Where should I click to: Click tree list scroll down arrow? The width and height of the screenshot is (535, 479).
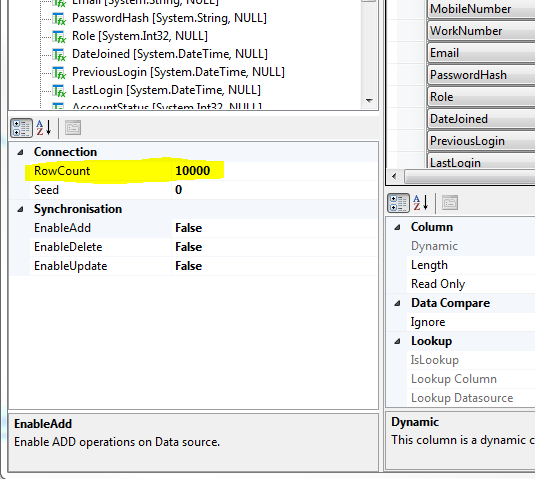click(369, 101)
